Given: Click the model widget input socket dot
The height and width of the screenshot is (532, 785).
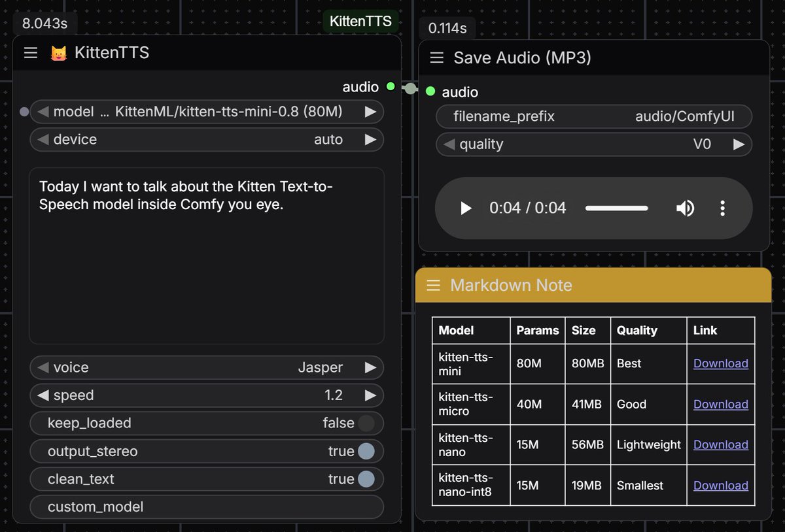Looking at the screenshot, I should coord(24,112).
